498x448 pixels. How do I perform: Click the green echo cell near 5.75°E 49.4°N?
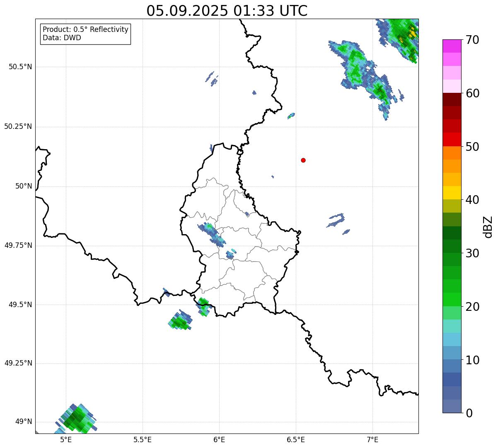tap(180, 320)
